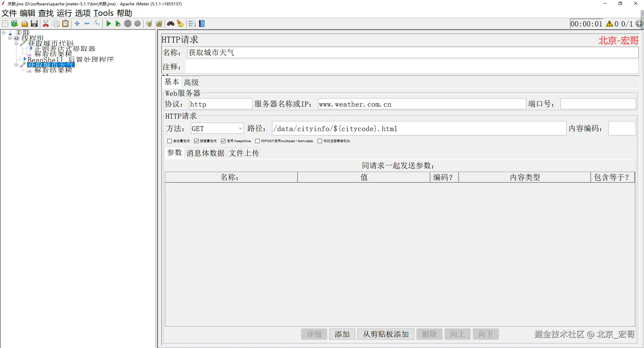Click the Paste clipboard icon

click(x=66, y=23)
